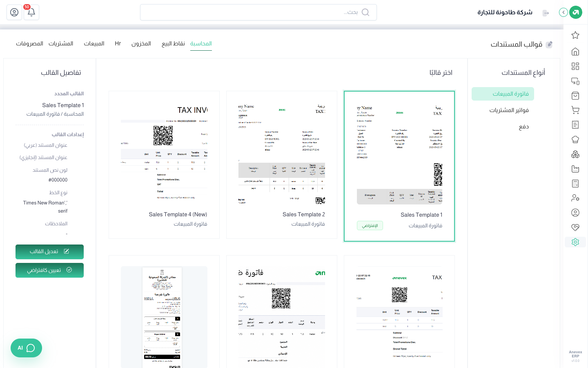The height and width of the screenshot is (368, 588).
Task: Collapse sidebar using the chevron circle
Action: [x=563, y=12]
